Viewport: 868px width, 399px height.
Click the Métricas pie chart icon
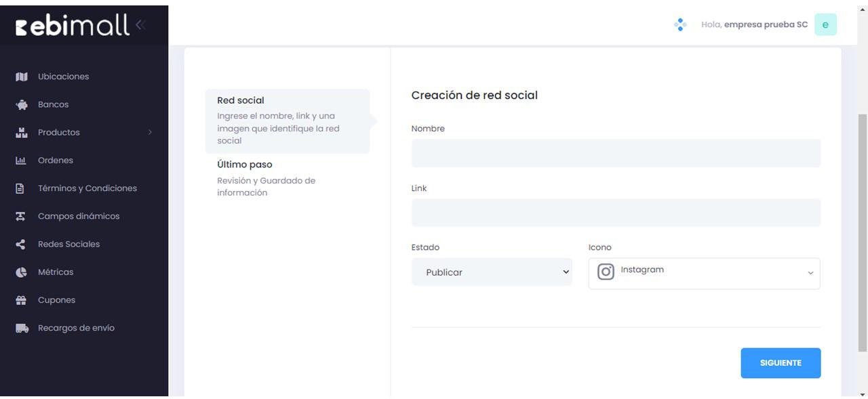point(21,272)
